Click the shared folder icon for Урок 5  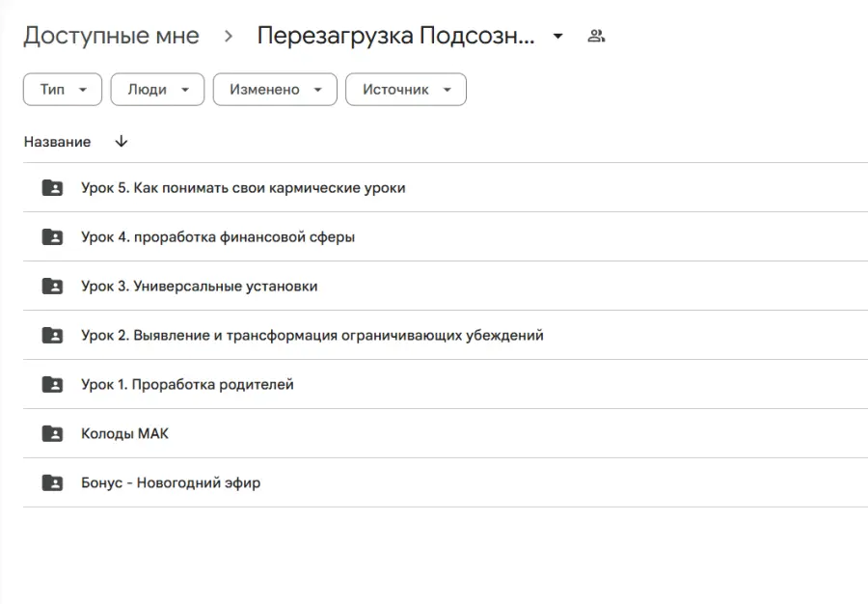tap(52, 187)
